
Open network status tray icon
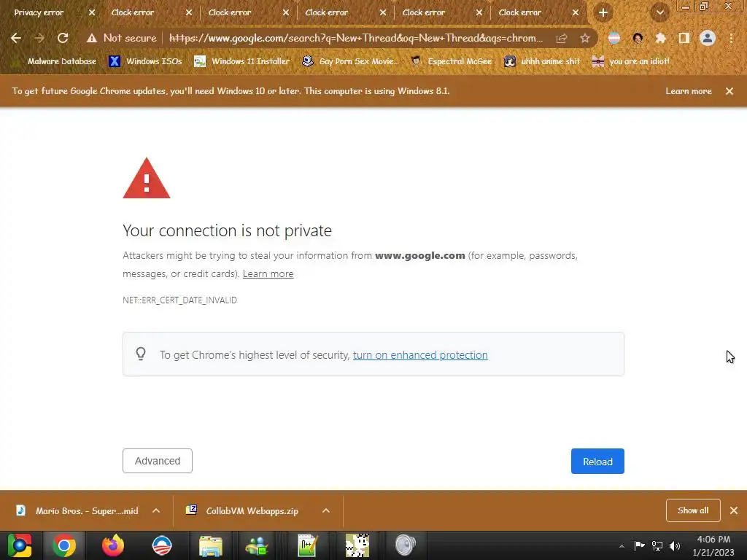tap(657, 546)
